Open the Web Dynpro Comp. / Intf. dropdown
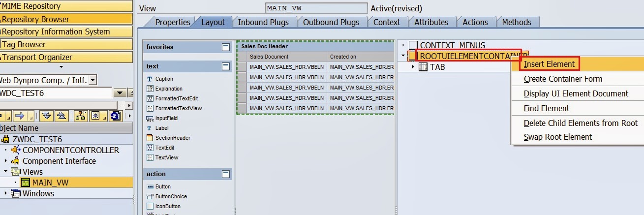This screenshot has height=215, width=644. [x=93, y=80]
